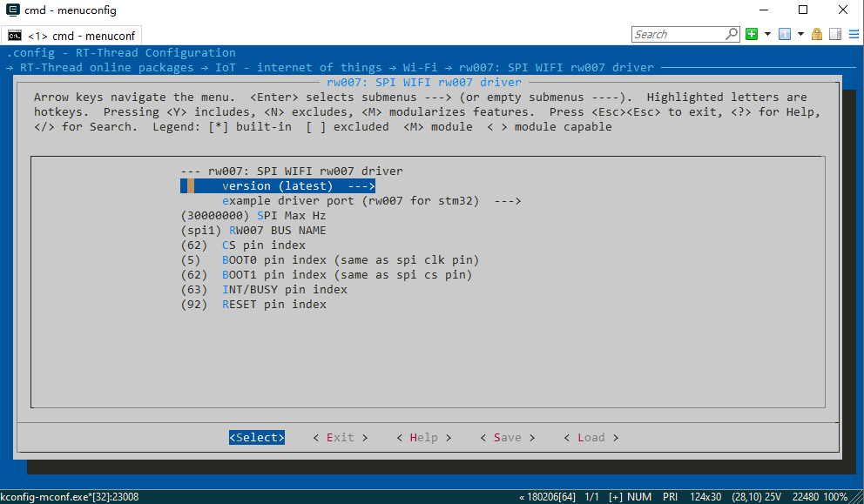Click the < Load > button
This screenshot has height=504, width=864.
[x=591, y=438]
